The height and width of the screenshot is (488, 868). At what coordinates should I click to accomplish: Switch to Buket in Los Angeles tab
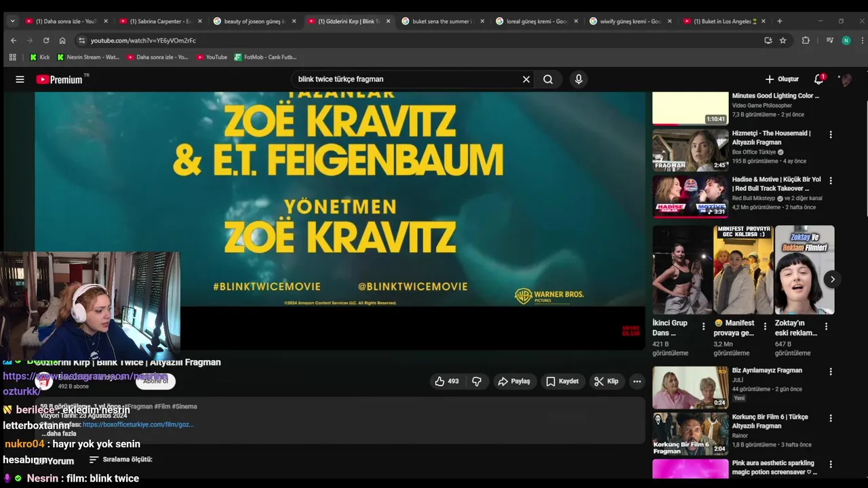coord(723,21)
